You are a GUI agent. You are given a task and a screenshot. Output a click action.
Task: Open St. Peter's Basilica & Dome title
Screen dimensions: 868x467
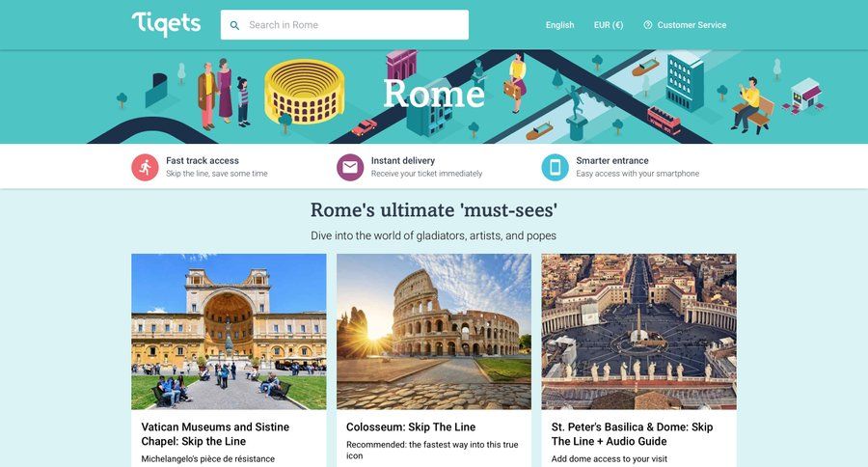click(632, 434)
